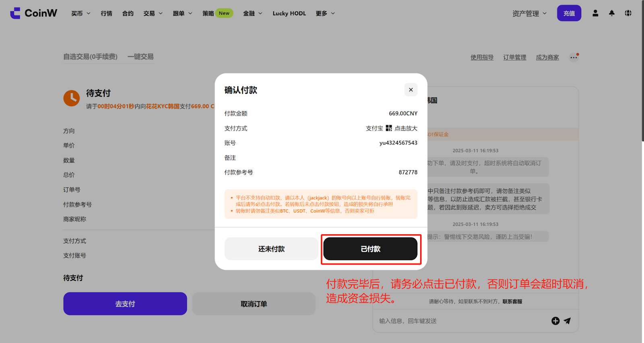
Task: Expand the 金融 dropdown menu
Action: pos(253,13)
